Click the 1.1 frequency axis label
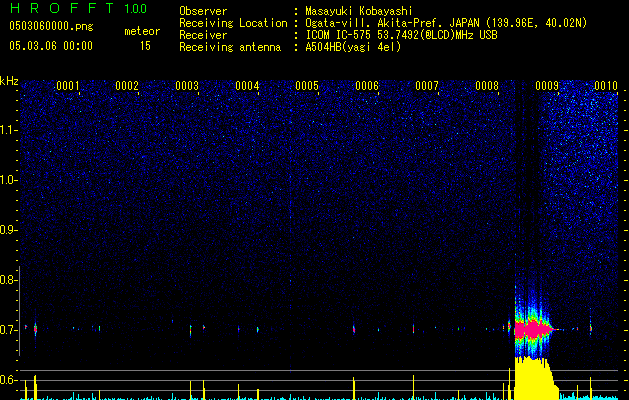This screenshot has width=629, height=400. [x=8, y=130]
